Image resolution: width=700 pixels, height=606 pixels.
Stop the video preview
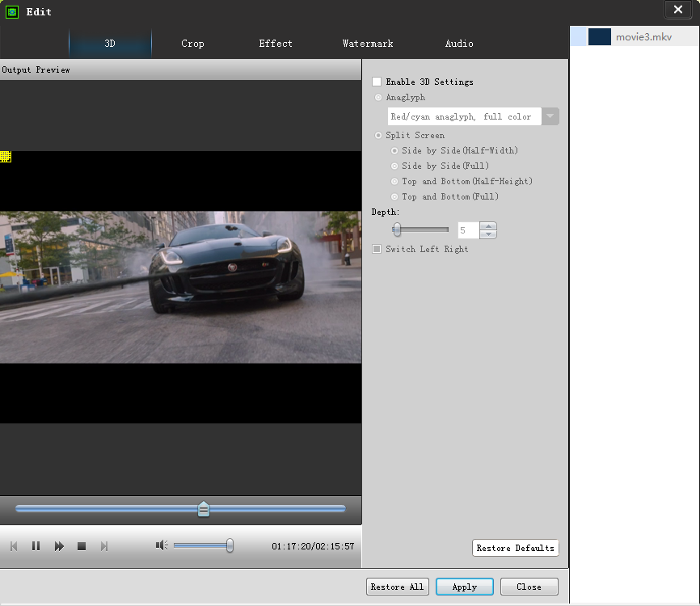82,546
